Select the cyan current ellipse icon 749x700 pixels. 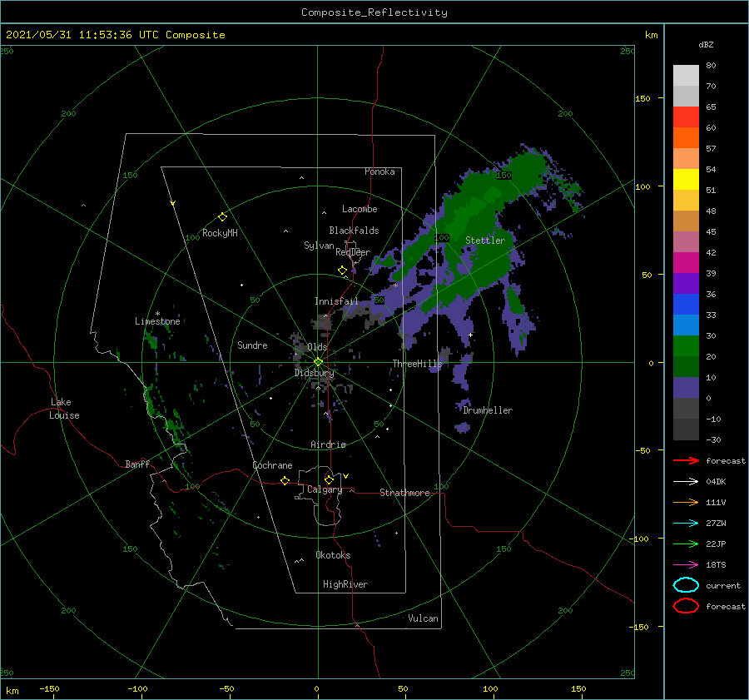click(686, 585)
